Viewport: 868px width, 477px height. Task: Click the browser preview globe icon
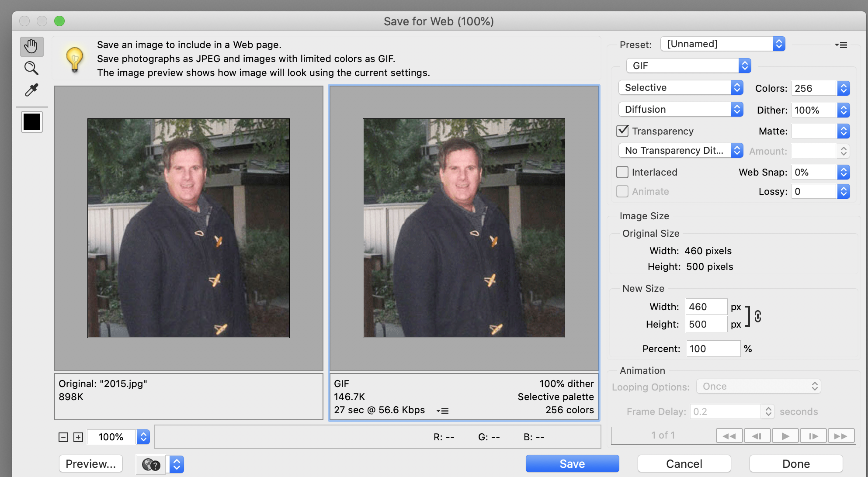(151, 464)
